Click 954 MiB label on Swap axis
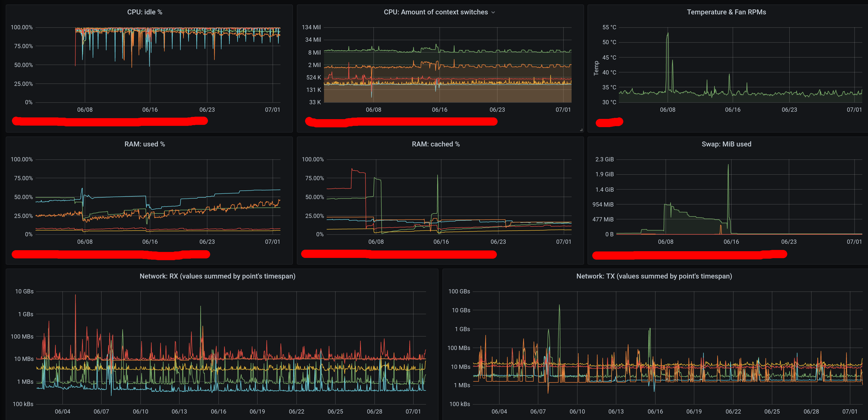 coord(603,205)
